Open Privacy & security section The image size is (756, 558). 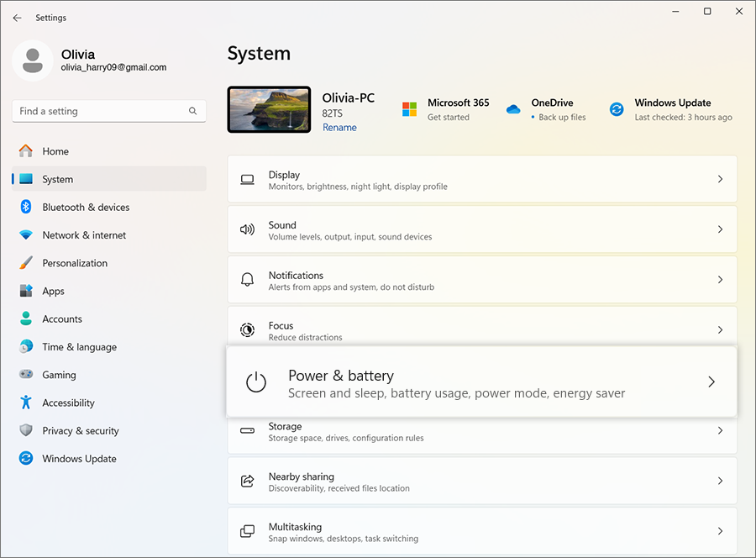[80, 431]
